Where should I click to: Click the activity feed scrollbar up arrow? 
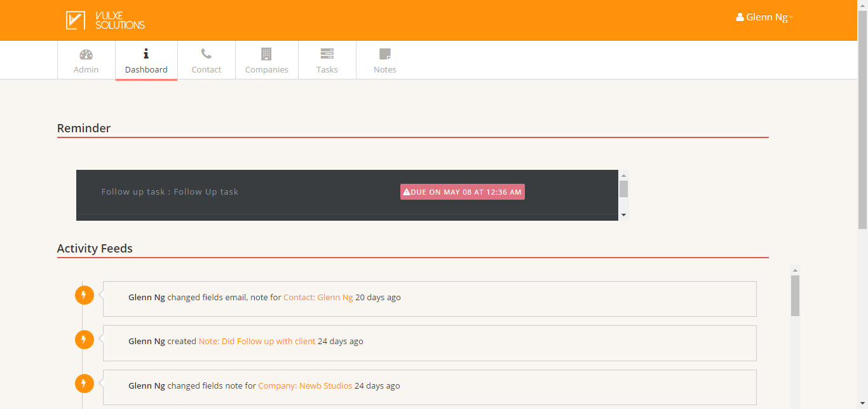coord(795,270)
